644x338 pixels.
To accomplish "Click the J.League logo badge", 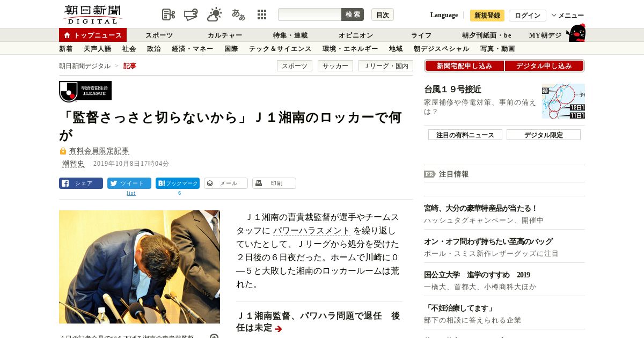I will tap(85, 91).
